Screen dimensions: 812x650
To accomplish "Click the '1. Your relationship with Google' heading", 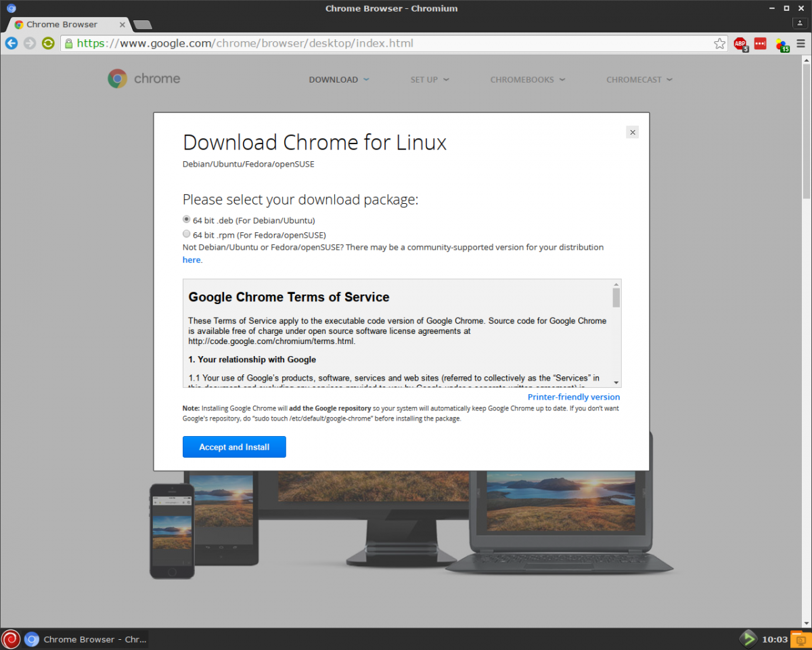I will (252, 360).
